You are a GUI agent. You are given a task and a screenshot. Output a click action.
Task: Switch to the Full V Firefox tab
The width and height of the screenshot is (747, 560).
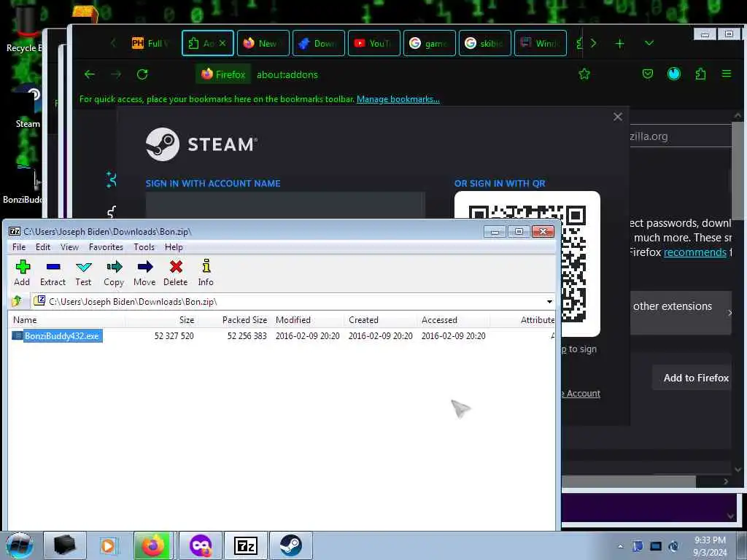point(152,43)
